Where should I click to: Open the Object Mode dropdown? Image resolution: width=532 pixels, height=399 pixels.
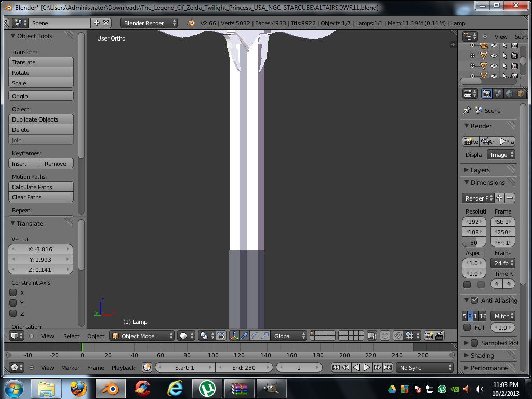pos(142,336)
